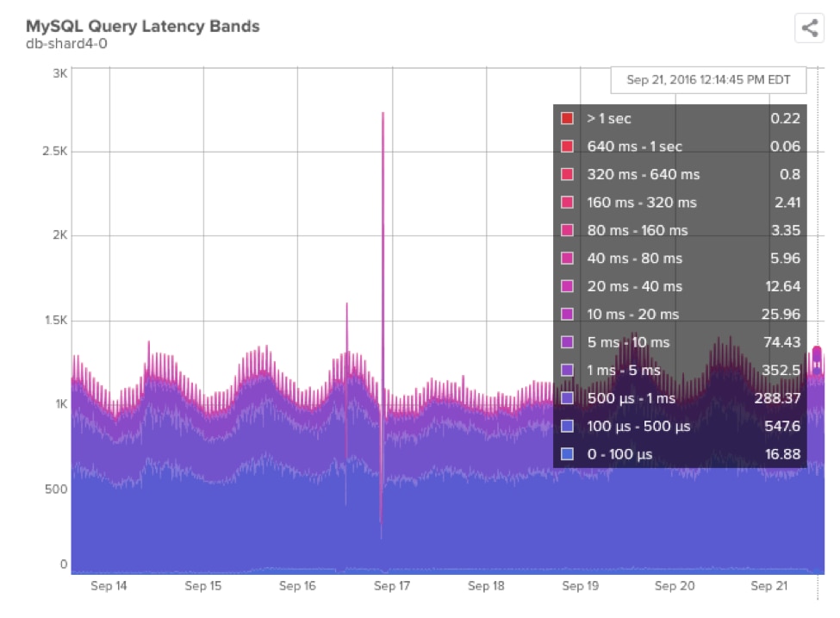Click the '> 1 sec' red legend swatch
Screen dimensions: 840x618
(567, 118)
